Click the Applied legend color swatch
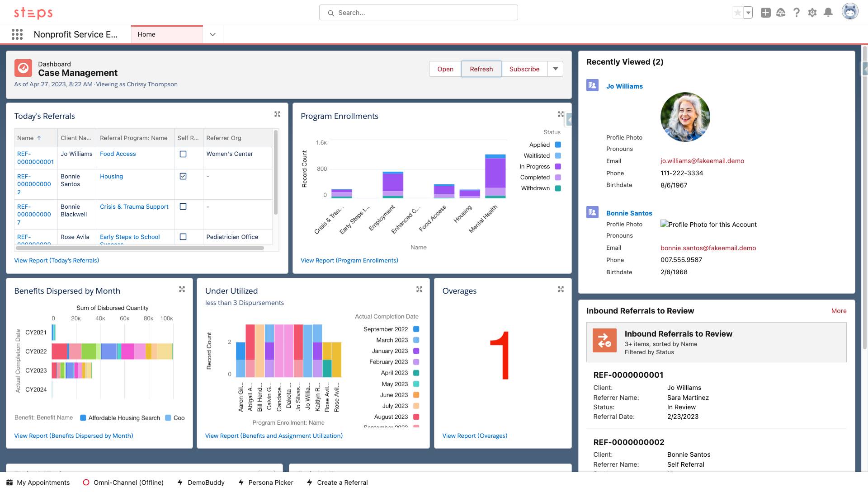 558,145
